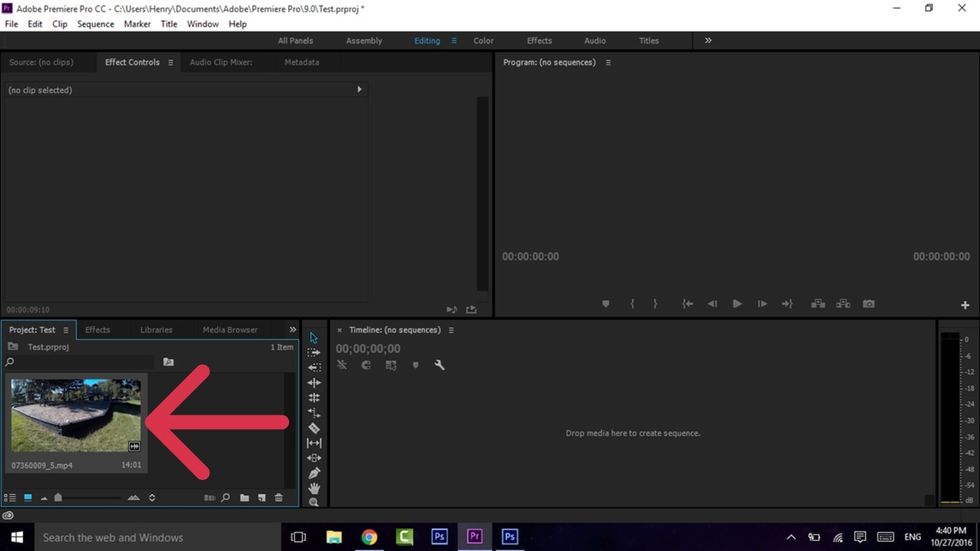Viewport: 980px width, 551px height.
Task: Open the Project: Test panel menu
Action: click(x=66, y=330)
